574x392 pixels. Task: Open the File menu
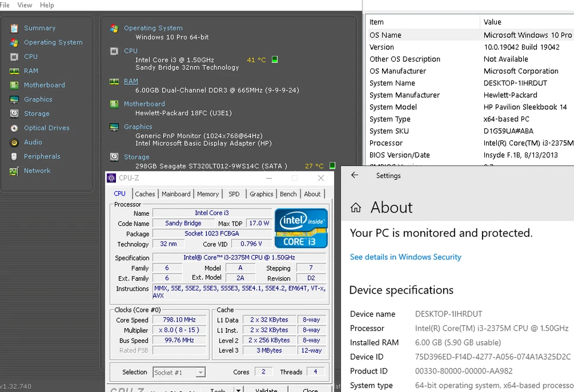6,5
